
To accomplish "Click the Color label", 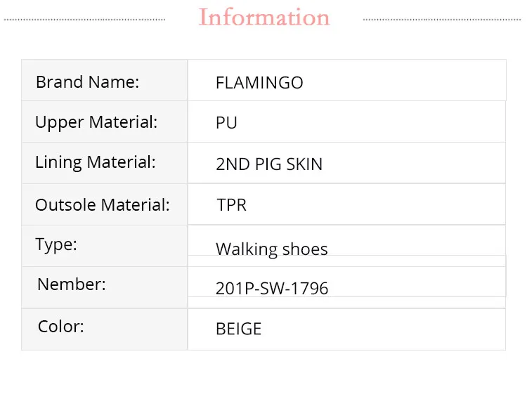I will coord(61,327).
